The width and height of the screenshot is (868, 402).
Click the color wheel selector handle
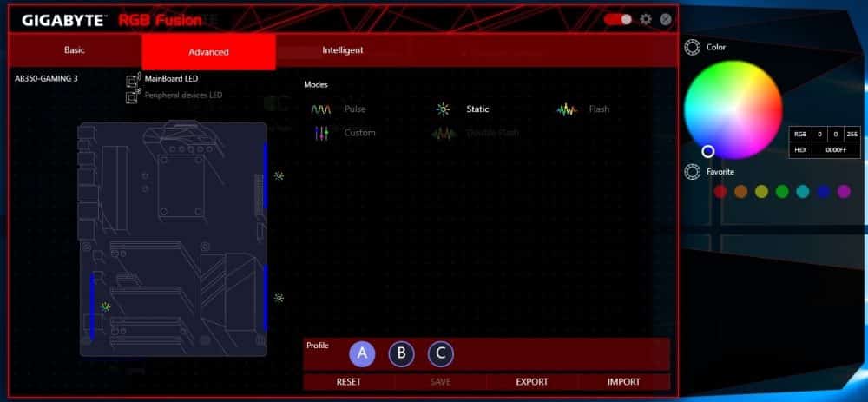[x=708, y=151]
